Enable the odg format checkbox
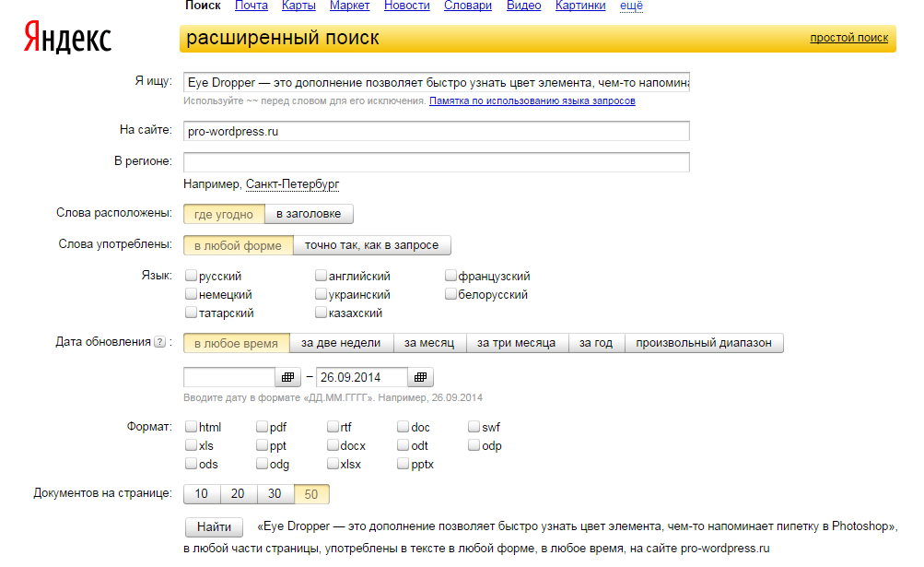 (x=262, y=464)
